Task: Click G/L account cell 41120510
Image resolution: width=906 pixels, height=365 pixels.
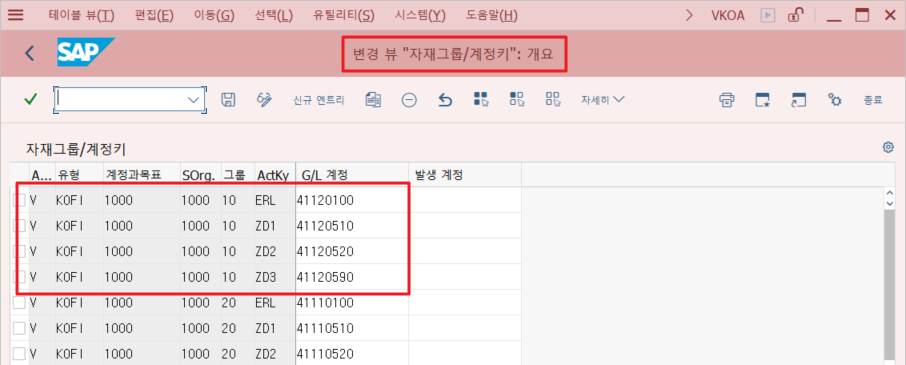Action: [x=352, y=226]
